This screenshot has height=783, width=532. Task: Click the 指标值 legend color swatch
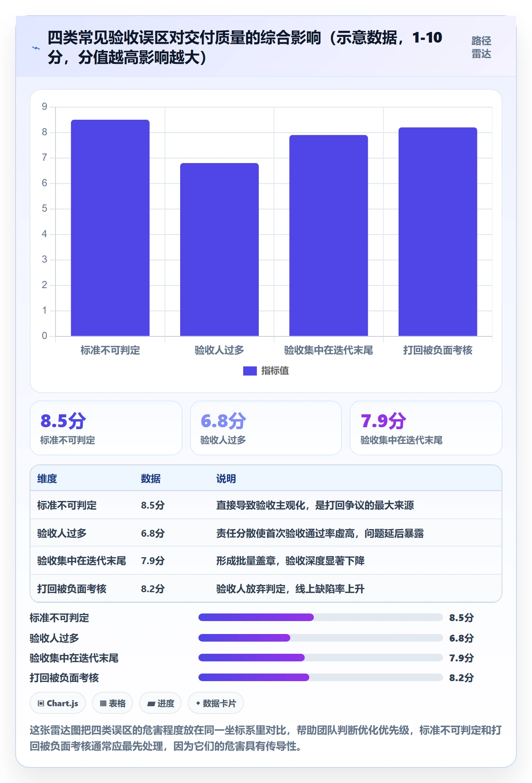(x=250, y=371)
